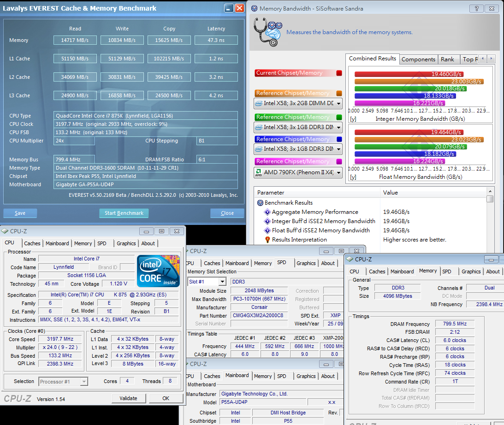Click Close button in EVEREST
The width and height of the screenshot is (504, 425).
(227, 213)
